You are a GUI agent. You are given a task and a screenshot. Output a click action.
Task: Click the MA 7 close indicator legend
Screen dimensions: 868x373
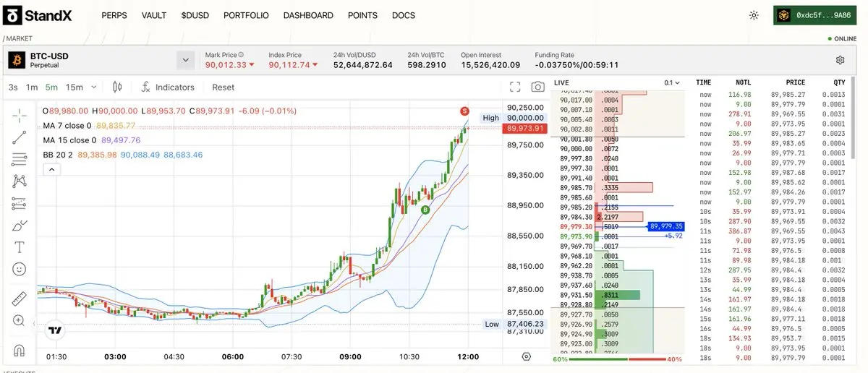coord(89,126)
